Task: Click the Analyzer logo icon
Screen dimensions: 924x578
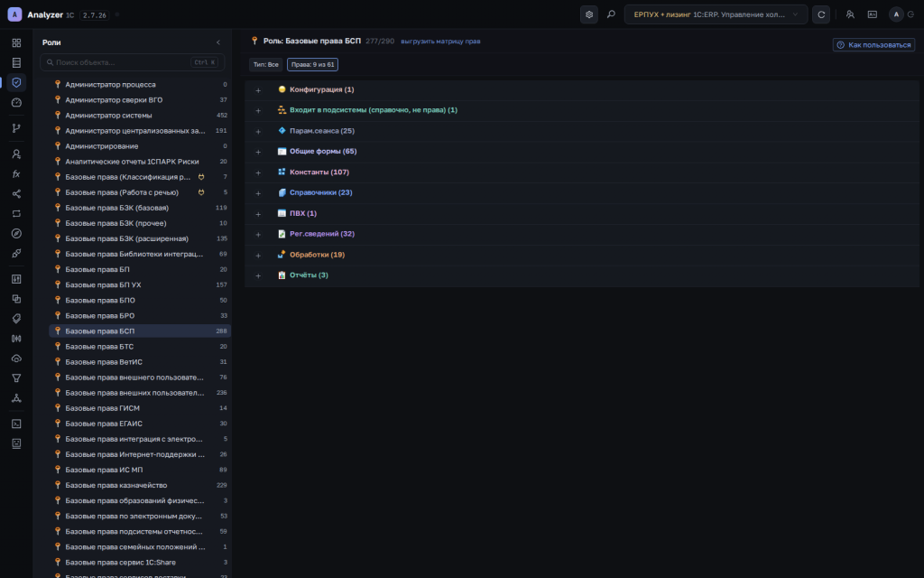Action: (14, 14)
